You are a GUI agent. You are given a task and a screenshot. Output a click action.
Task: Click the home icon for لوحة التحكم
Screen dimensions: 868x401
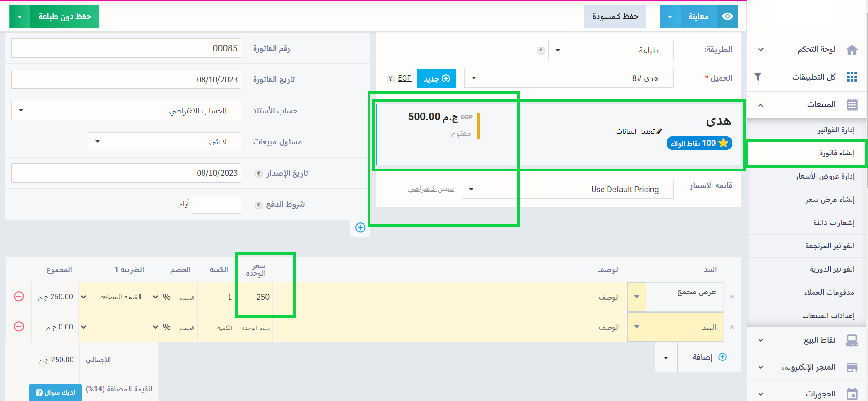click(x=852, y=50)
